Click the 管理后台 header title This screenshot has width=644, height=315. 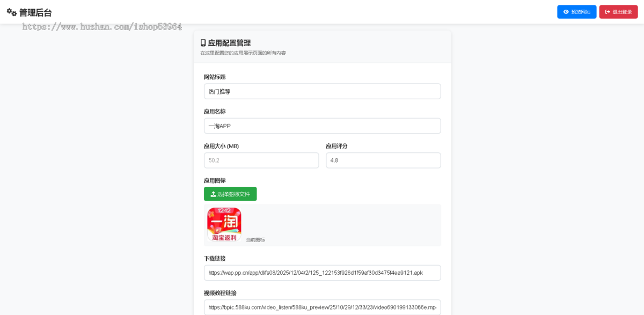pos(34,11)
